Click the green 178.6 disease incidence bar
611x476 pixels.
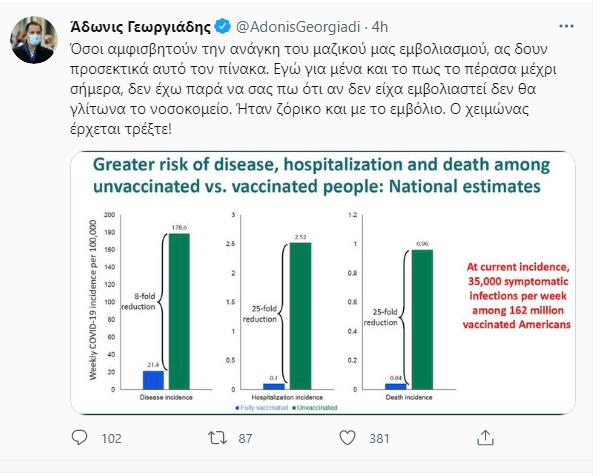pyautogui.click(x=179, y=311)
